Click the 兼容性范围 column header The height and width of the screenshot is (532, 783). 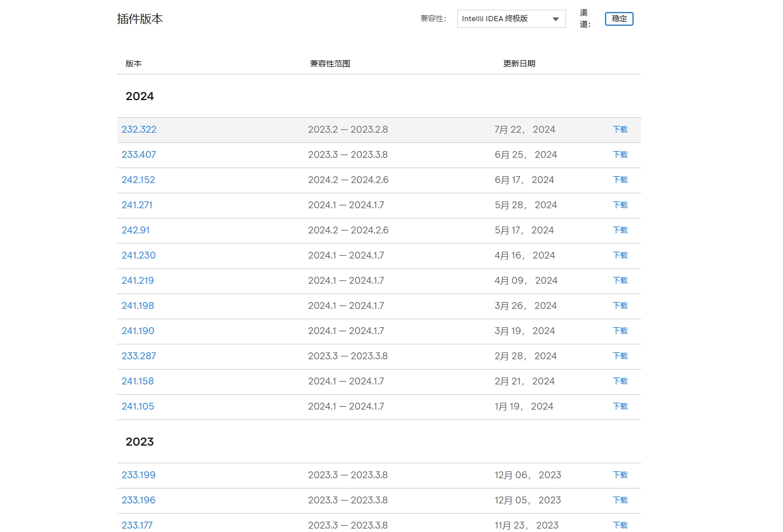pos(330,63)
